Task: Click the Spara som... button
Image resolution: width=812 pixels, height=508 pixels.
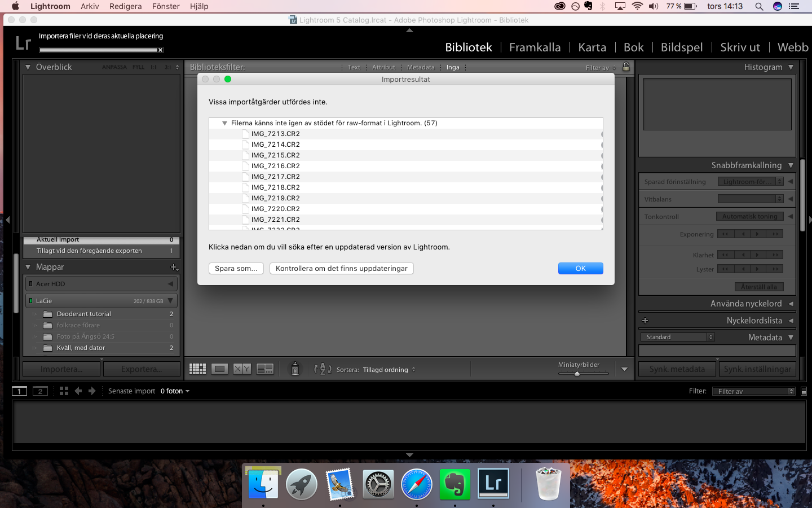Action: point(236,269)
